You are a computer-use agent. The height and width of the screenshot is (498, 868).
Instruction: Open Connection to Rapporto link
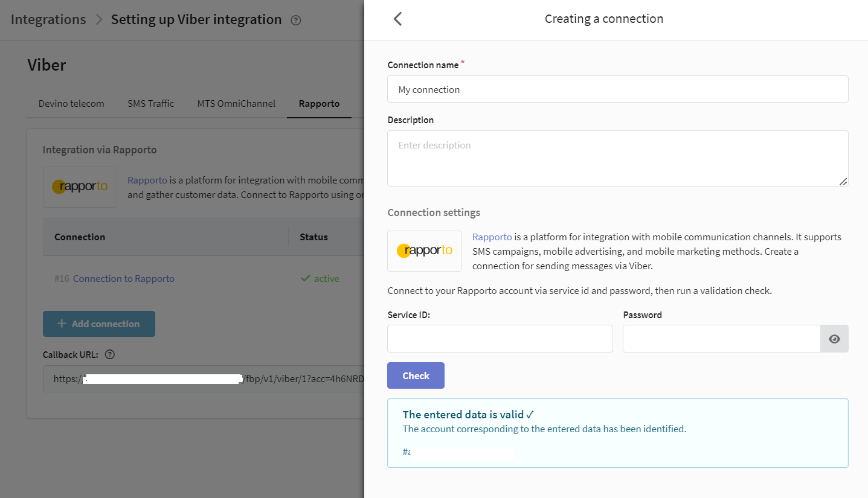pyautogui.click(x=124, y=279)
